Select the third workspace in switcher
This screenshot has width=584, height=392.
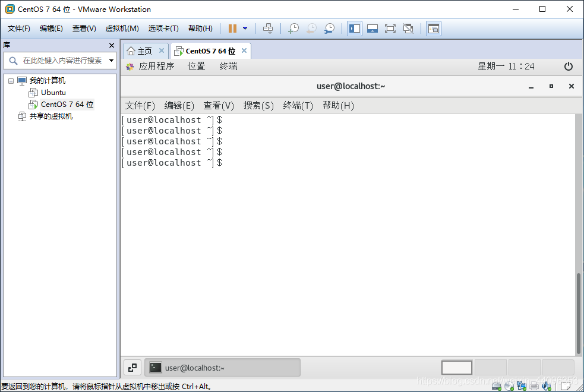coord(525,368)
